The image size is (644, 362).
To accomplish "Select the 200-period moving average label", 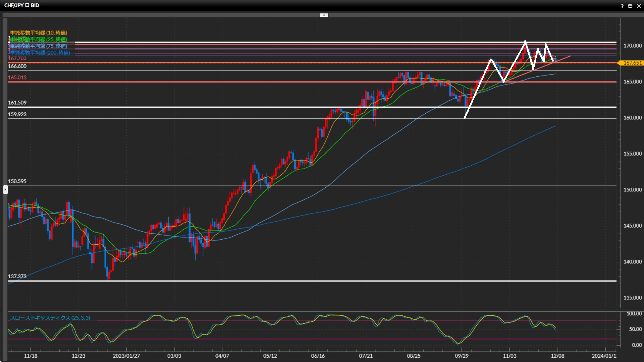I will pos(40,53).
